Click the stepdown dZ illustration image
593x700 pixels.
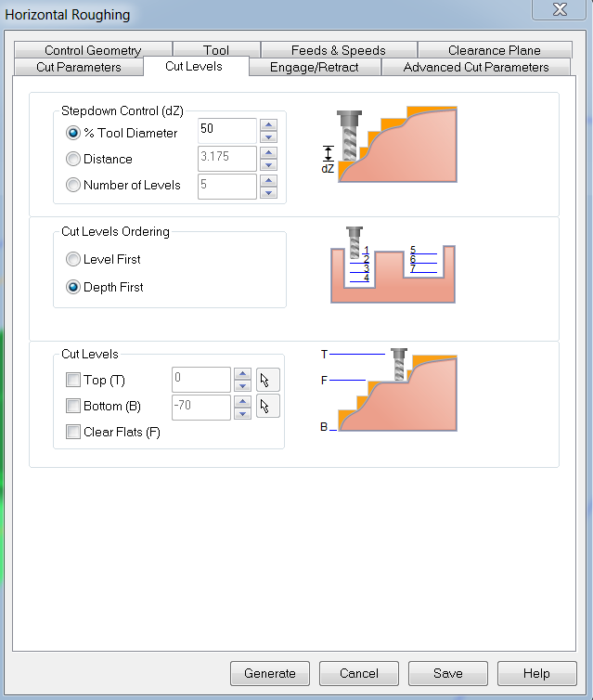pos(389,145)
